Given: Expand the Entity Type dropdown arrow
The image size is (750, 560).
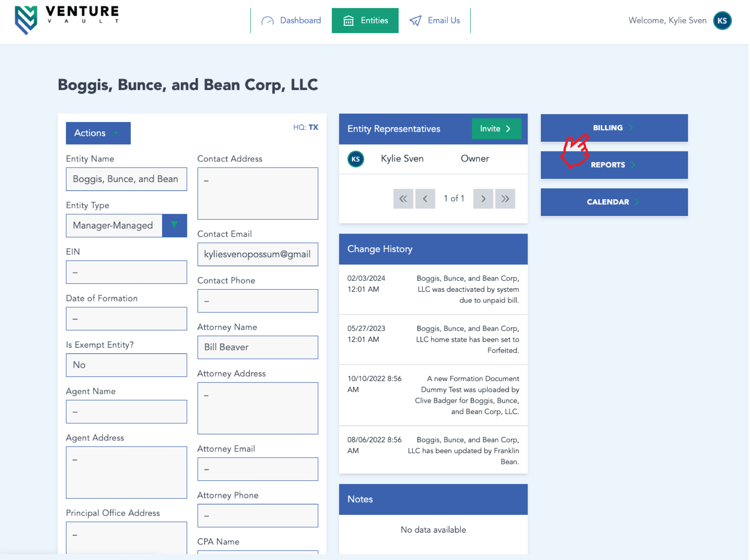Looking at the screenshot, I should [x=174, y=225].
